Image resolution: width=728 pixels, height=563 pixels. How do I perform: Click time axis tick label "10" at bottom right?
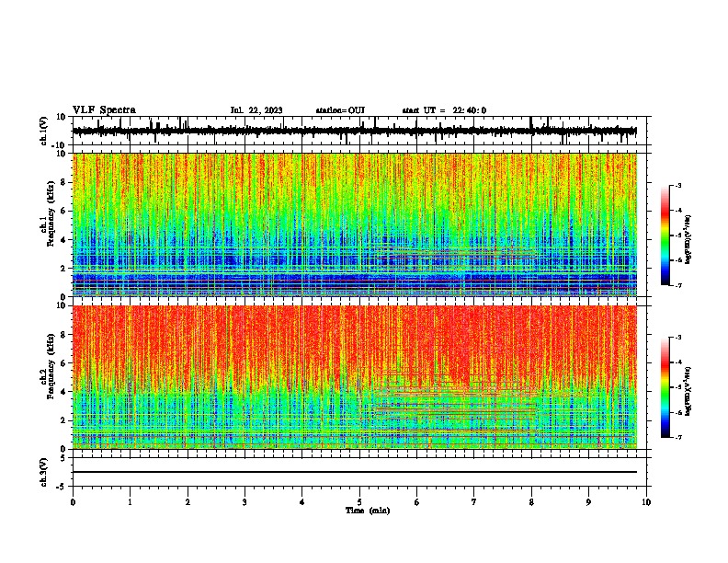tap(646, 502)
